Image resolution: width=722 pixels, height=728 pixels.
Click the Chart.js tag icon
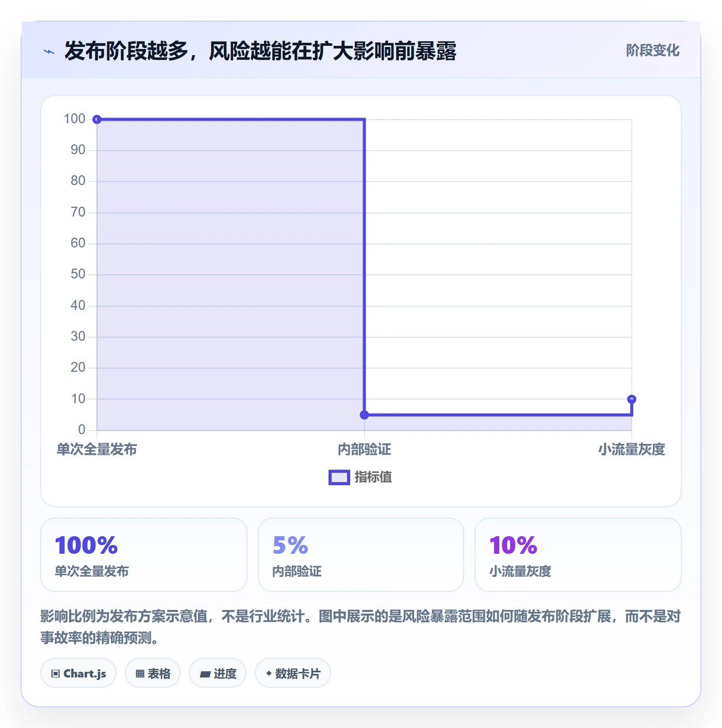56,673
